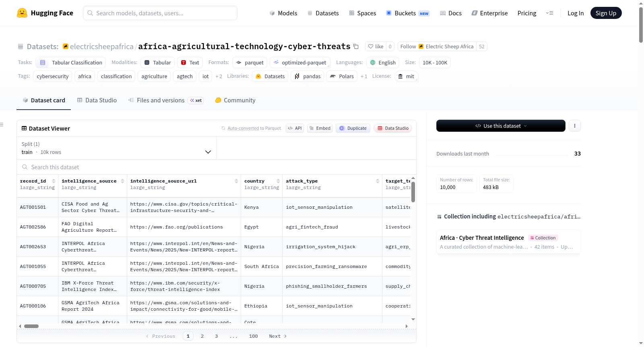Open the Datasets page
The width and height of the screenshot is (644, 347).
[x=323, y=13]
